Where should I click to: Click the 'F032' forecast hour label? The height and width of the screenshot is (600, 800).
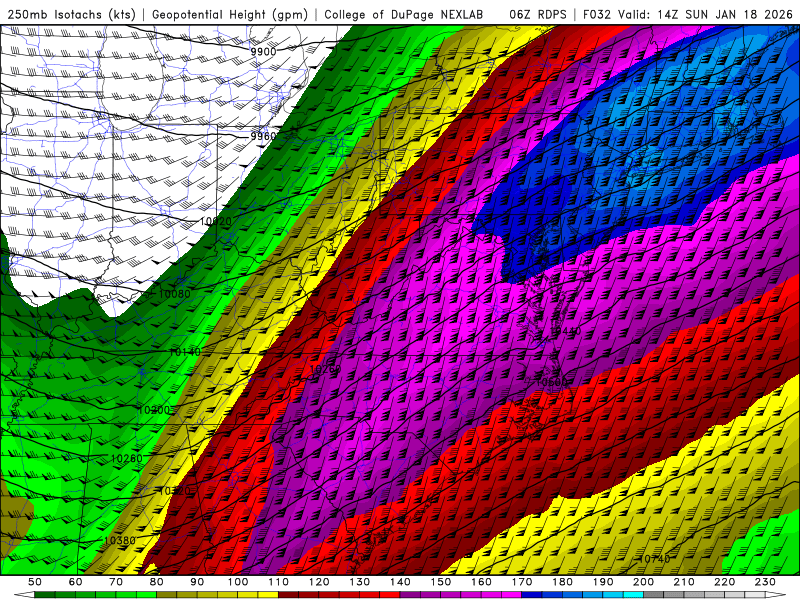[596, 14]
